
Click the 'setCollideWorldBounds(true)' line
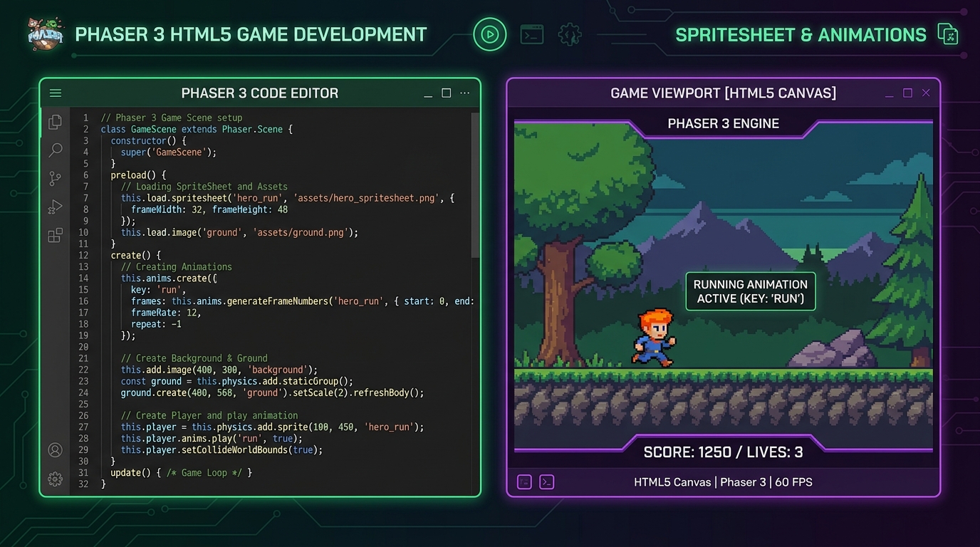[221, 450]
